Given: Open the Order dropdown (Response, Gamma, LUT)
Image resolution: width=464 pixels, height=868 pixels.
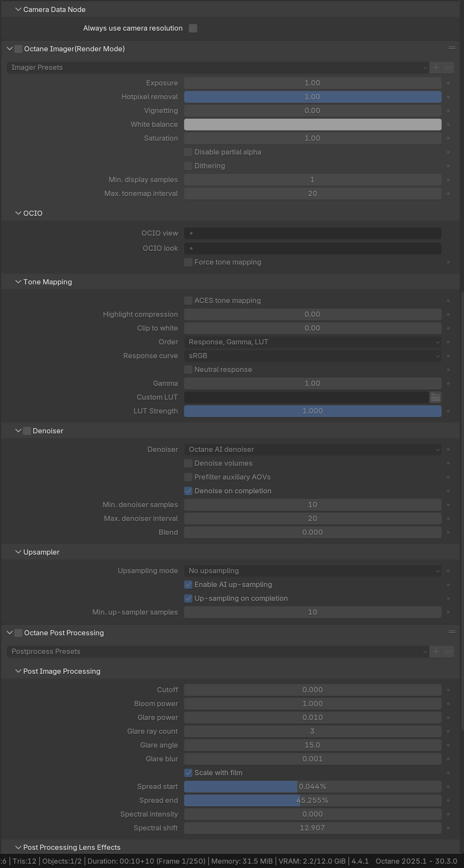Looking at the screenshot, I should point(313,342).
